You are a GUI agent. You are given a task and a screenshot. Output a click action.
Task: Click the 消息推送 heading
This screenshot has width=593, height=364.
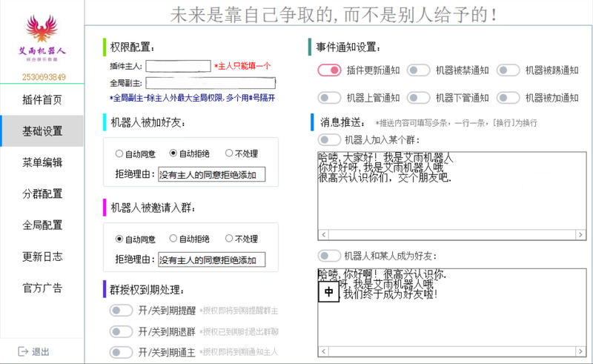342,122
